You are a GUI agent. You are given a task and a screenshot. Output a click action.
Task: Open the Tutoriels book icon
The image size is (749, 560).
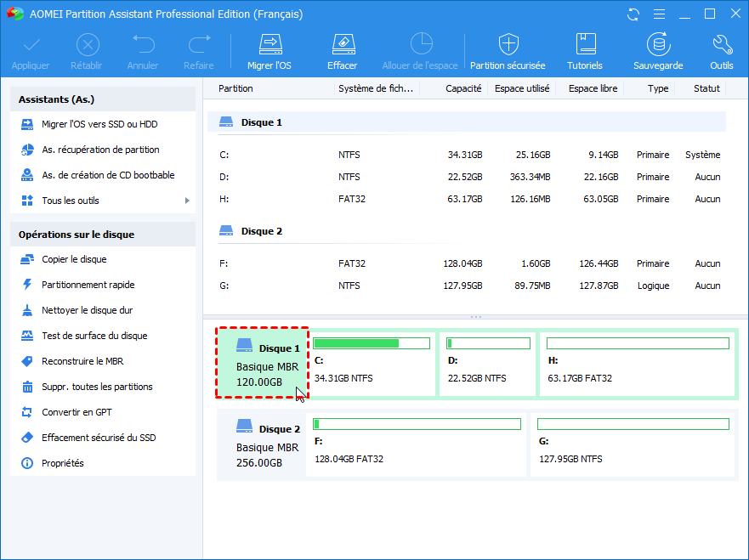point(585,52)
